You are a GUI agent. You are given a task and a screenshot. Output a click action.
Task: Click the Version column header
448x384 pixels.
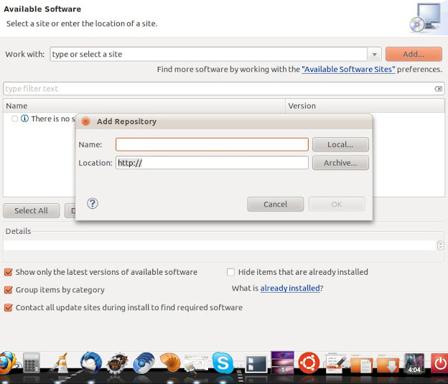[x=365, y=106]
